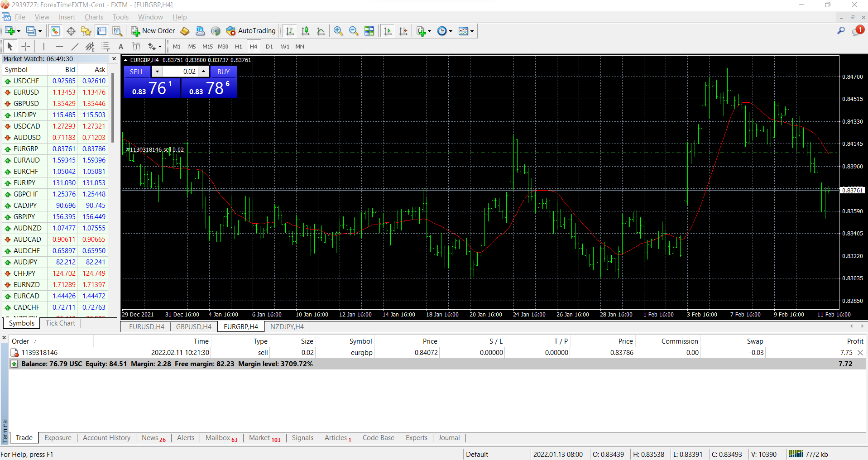This screenshot has height=460, width=868.
Task: Select the Trendline tool
Action: [75, 46]
